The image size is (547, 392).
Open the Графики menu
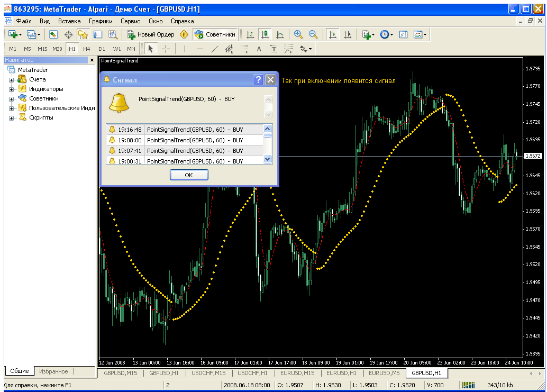[x=101, y=21]
